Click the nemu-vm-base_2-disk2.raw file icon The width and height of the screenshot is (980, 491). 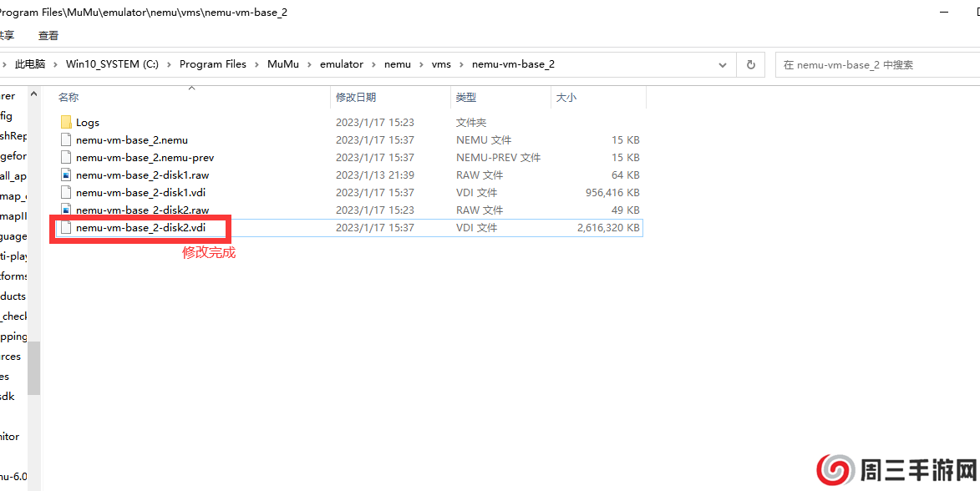67,210
